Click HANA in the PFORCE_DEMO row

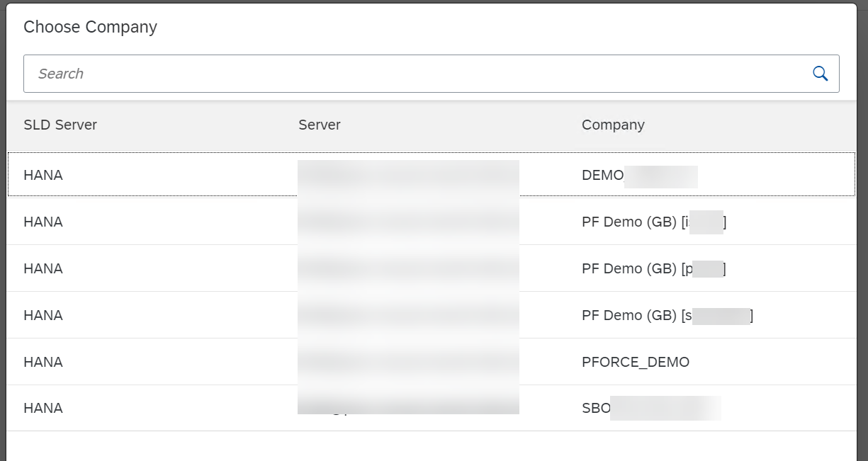(x=43, y=362)
